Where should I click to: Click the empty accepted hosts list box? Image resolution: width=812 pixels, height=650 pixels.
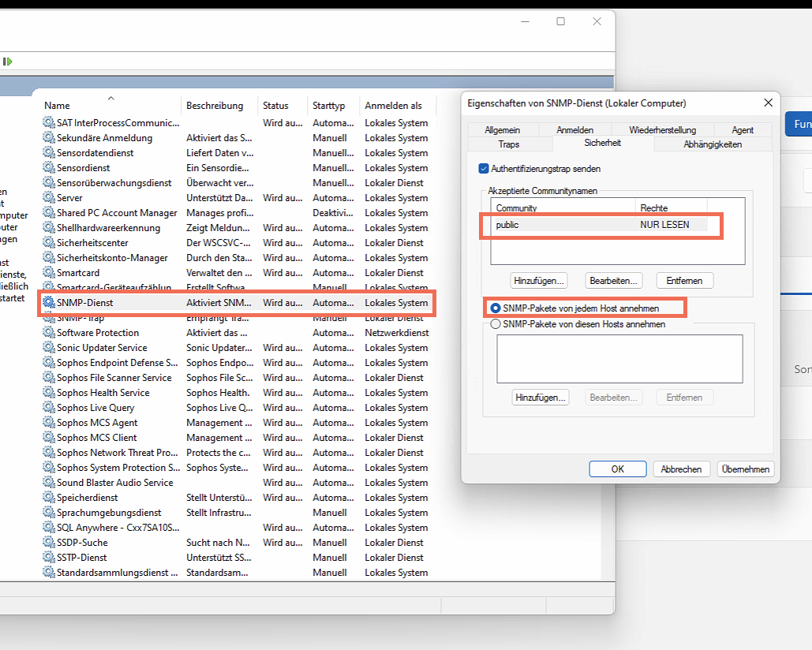pos(619,359)
